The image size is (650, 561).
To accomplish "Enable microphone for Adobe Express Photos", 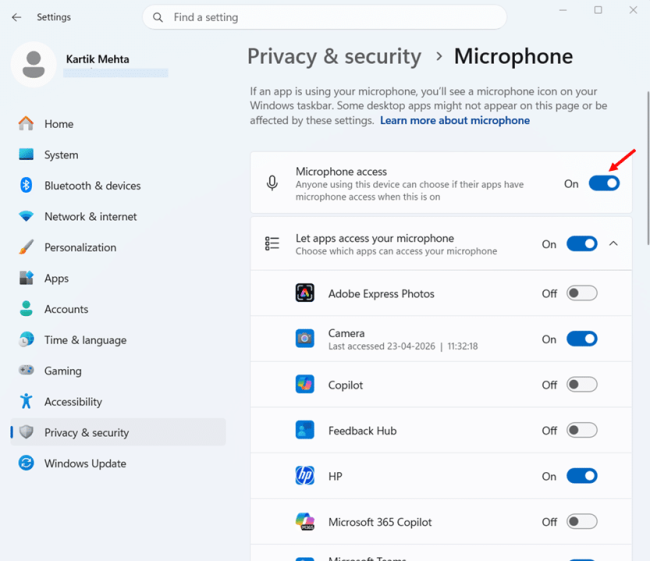I will click(582, 293).
